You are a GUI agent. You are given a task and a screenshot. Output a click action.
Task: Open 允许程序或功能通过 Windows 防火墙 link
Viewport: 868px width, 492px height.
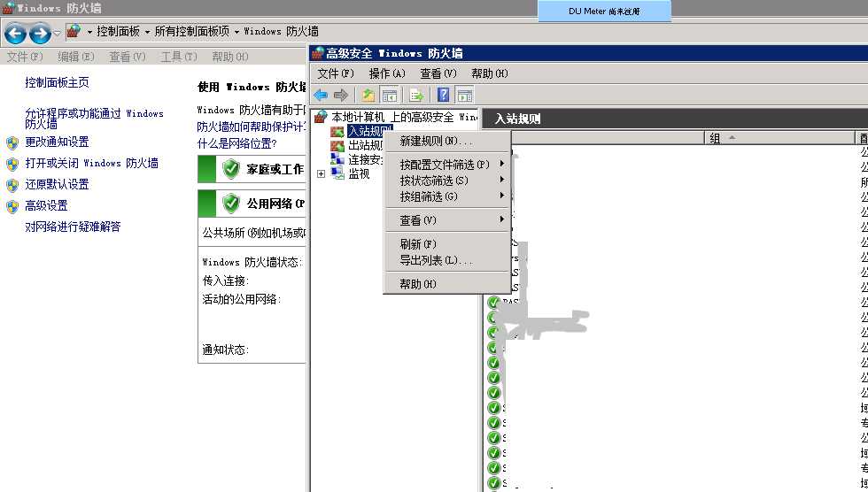[94, 119]
